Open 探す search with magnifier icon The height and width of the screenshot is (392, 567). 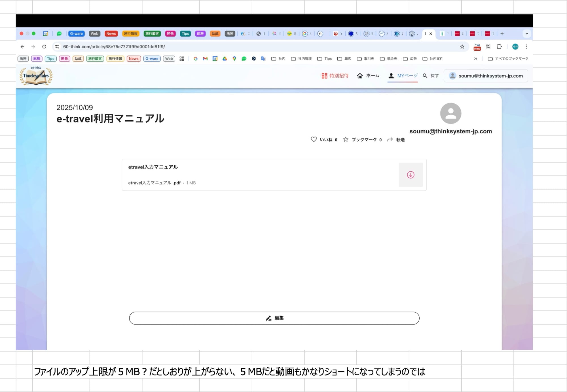tap(425, 76)
